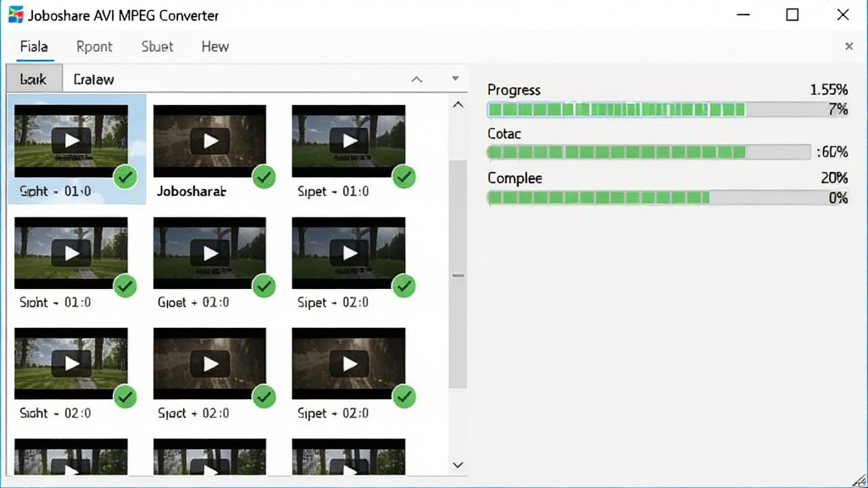Toggle checkmark on 'Gioet + 02:0' item
This screenshot has height=488, width=868.
tap(264, 286)
